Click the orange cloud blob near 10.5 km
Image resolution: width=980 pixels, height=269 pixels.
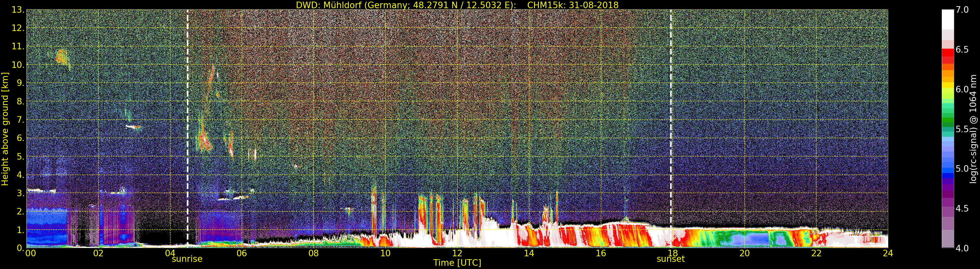[61, 57]
